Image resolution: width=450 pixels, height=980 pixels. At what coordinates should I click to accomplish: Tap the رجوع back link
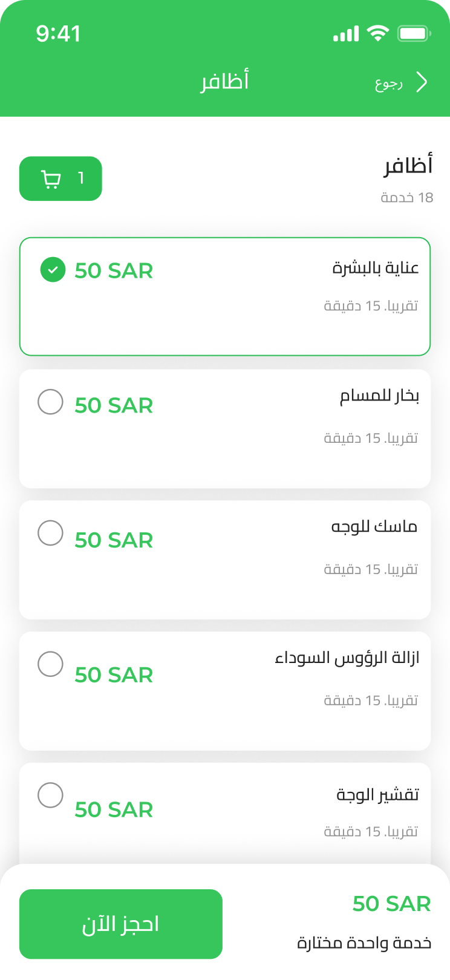pos(388,83)
